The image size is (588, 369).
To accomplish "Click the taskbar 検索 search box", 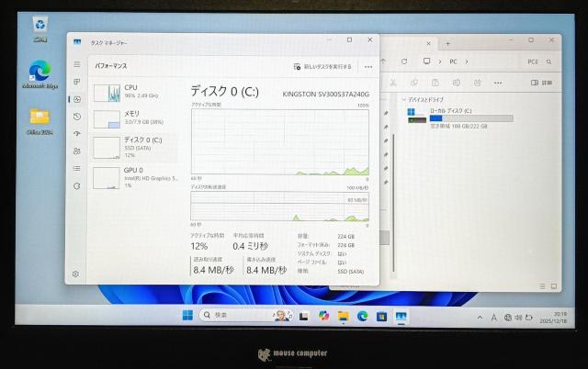I will 246,316.
